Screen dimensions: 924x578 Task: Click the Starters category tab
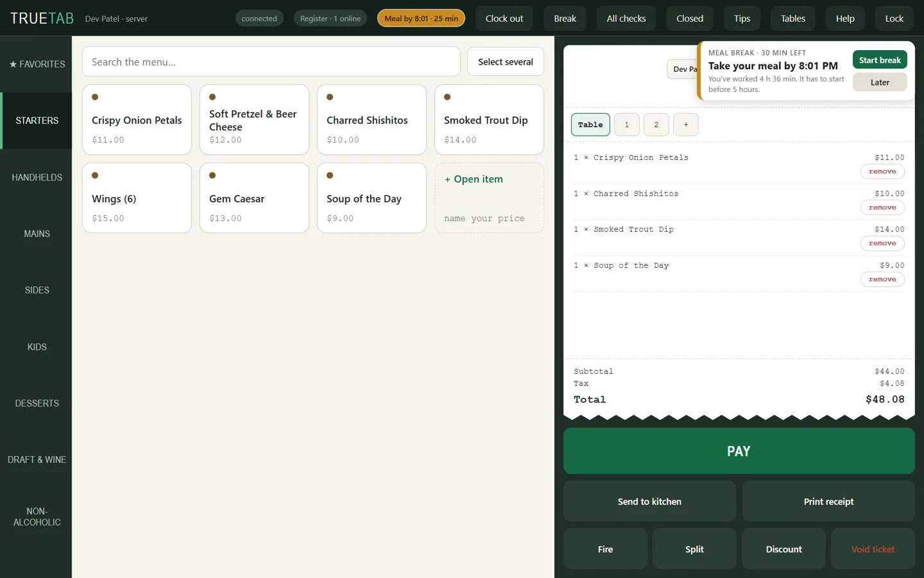(x=37, y=121)
